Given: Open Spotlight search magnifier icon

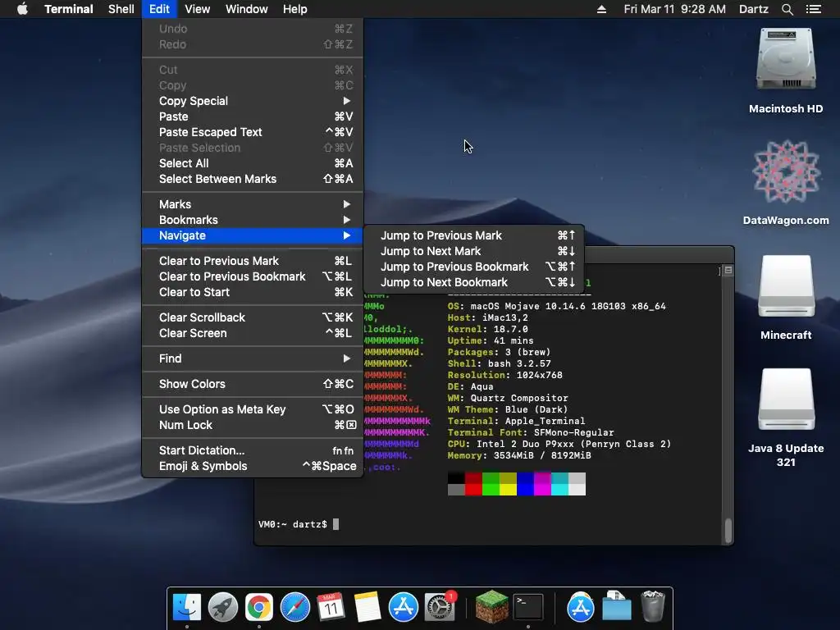Looking at the screenshot, I should (787, 9).
